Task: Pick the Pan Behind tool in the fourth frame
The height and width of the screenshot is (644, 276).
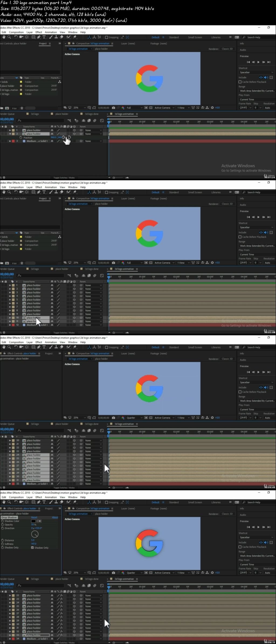Action: (27, 502)
